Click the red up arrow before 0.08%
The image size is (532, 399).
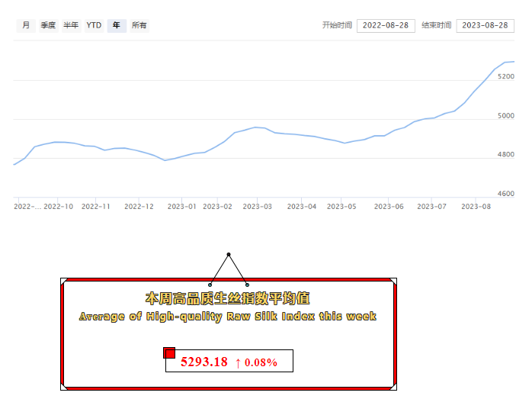[x=238, y=362]
